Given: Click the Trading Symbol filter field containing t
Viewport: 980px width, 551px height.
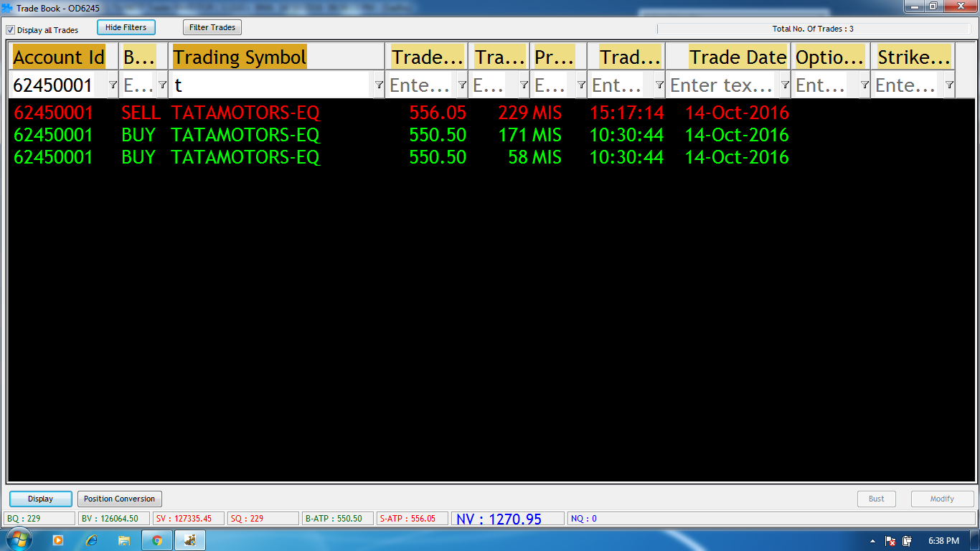Looking at the screenshot, I should tap(270, 85).
